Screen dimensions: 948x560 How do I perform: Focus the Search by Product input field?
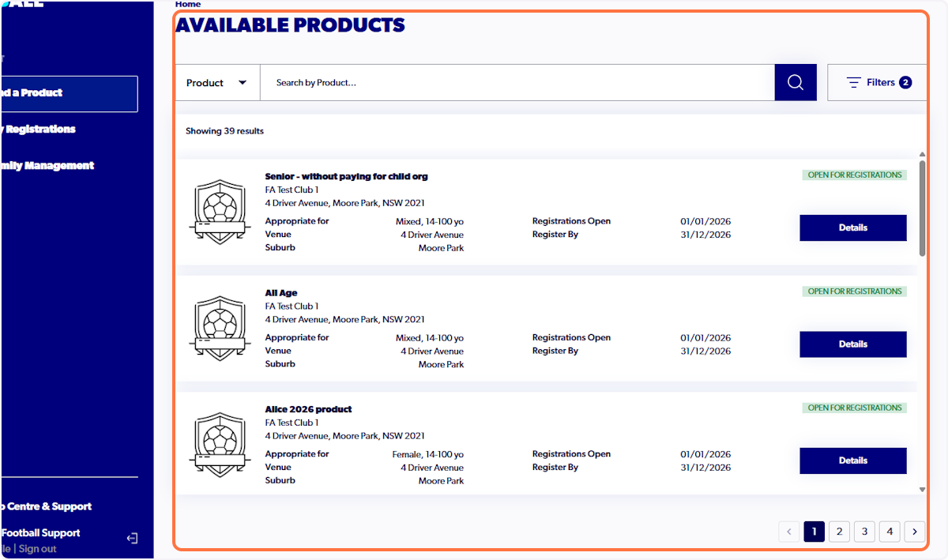[517, 82]
